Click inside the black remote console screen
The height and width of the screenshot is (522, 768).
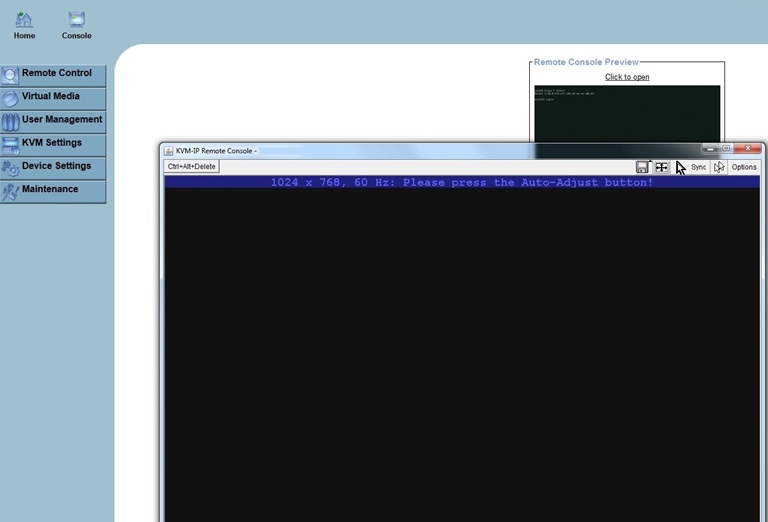click(x=460, y=350)
